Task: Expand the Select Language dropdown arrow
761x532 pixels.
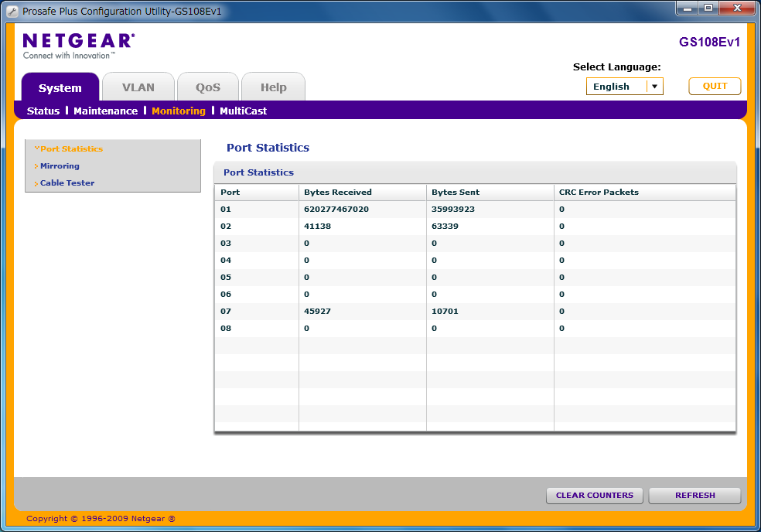Action: tap(655, 87)
